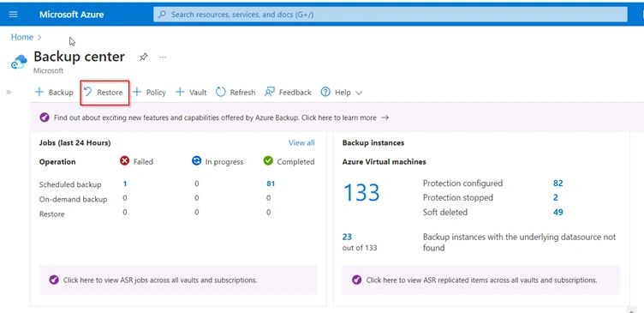The width and height of the screenshot is (644, 313).
Task: Click the Jobs (last 24 Hours) heading
Action: click(75, 142)
